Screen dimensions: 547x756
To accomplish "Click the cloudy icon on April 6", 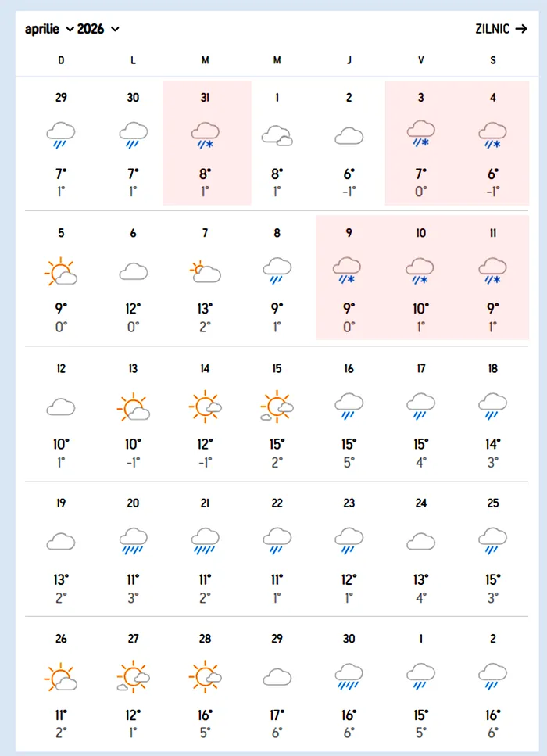I will pyautogui.click(x=133, y=272).
